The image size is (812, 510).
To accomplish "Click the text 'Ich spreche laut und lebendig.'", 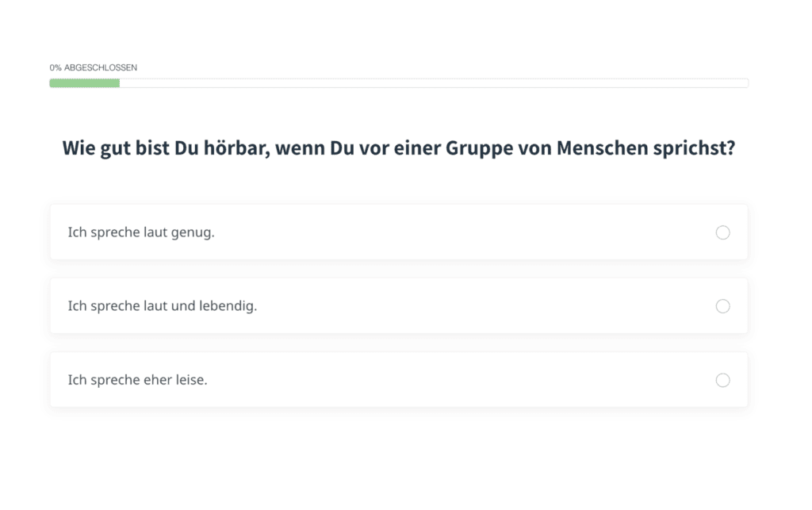I will coord(162,306).
